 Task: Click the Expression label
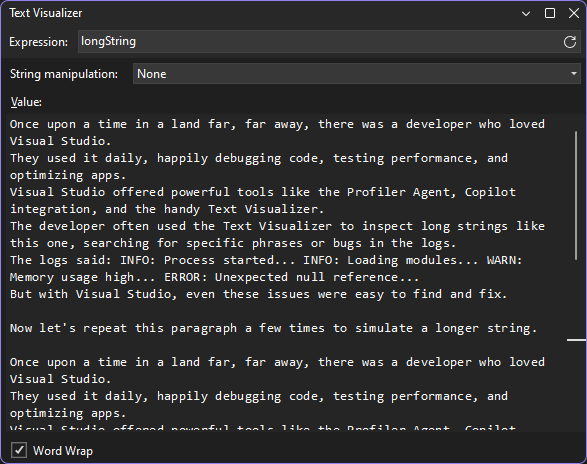click(x=38, y=42)
